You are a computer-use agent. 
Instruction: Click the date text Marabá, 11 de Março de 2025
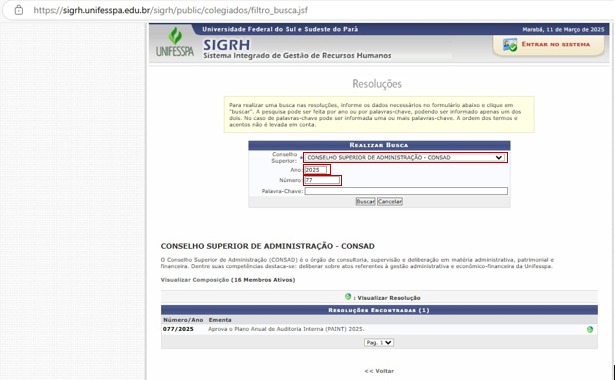[563, 29]
